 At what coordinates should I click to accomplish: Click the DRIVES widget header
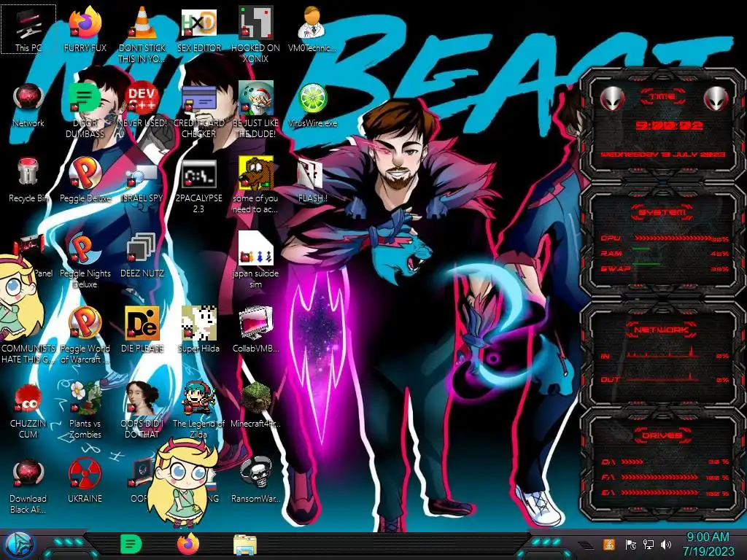tap(662, 436)
